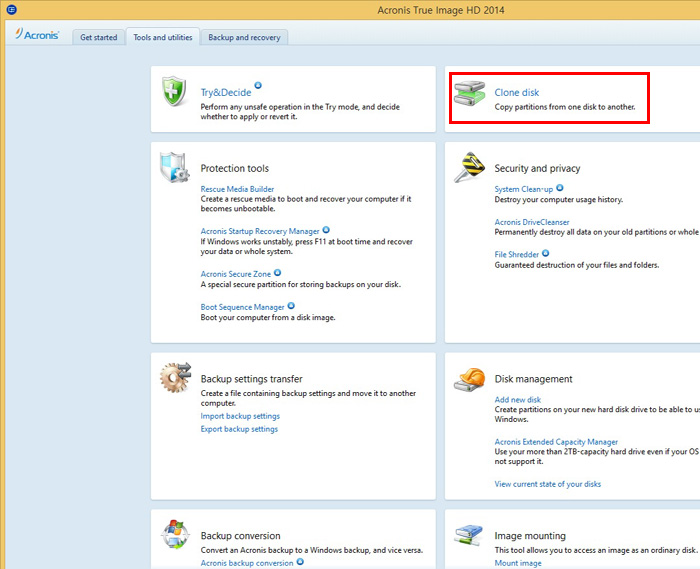This screenshot has height=569, width=700.
Task: Open Acronis backup conversion link
Action: [x=247, y=563]
